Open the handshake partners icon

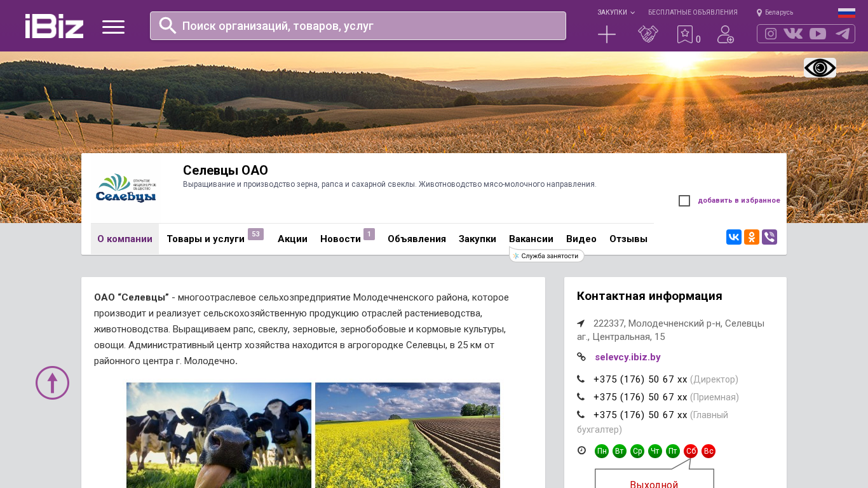tap(648, 34)
